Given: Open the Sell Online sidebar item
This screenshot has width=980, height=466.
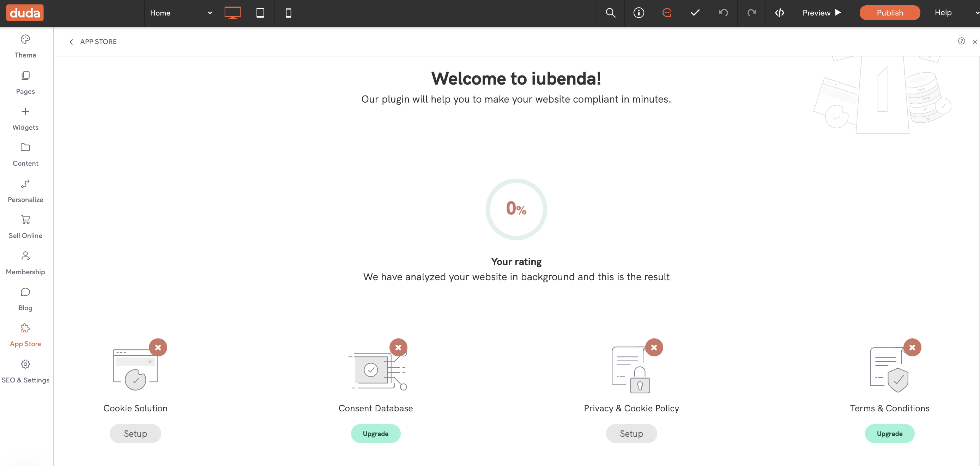Looking at the screenshot, I should click(25, 227).
